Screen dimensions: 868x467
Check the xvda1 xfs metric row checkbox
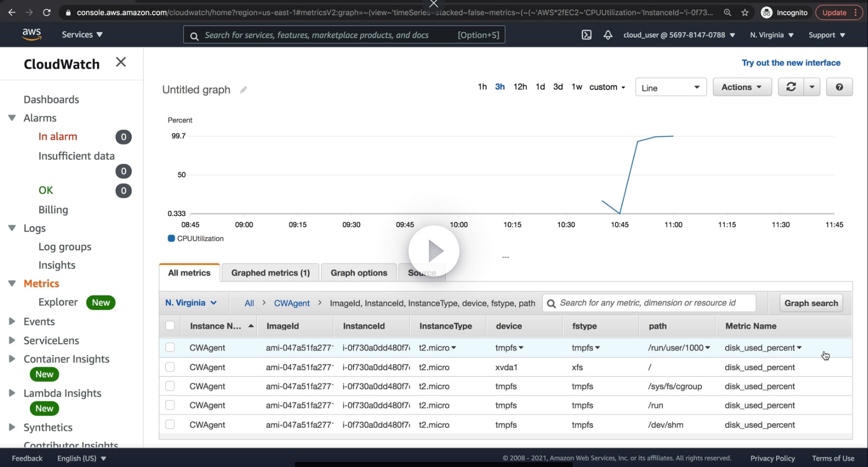pyautogui.click(x=170, y=367)
